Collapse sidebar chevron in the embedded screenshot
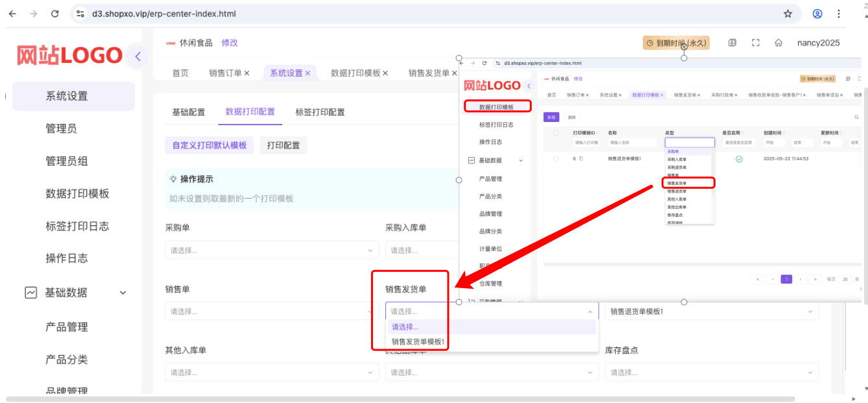Viewport: 868px width, 403px height. tap(529, 86)
